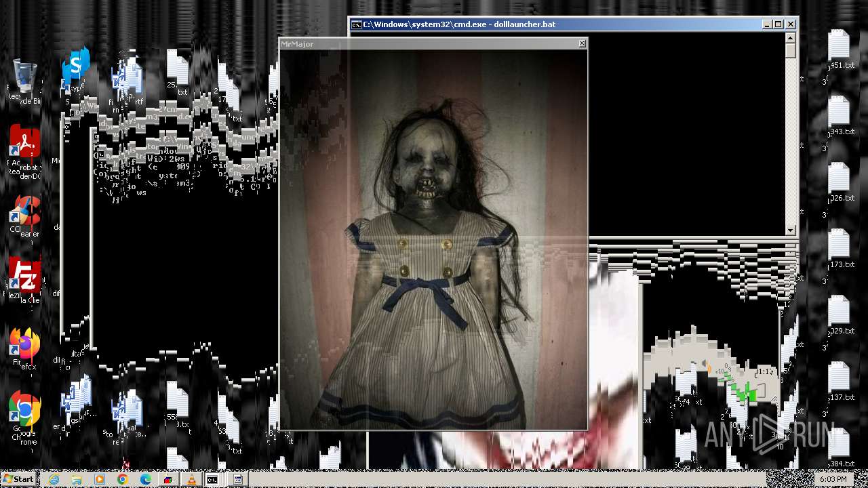Open FileZilla Client desktop shortcut
The image size is (868, 488).
[x=25, y=281]
